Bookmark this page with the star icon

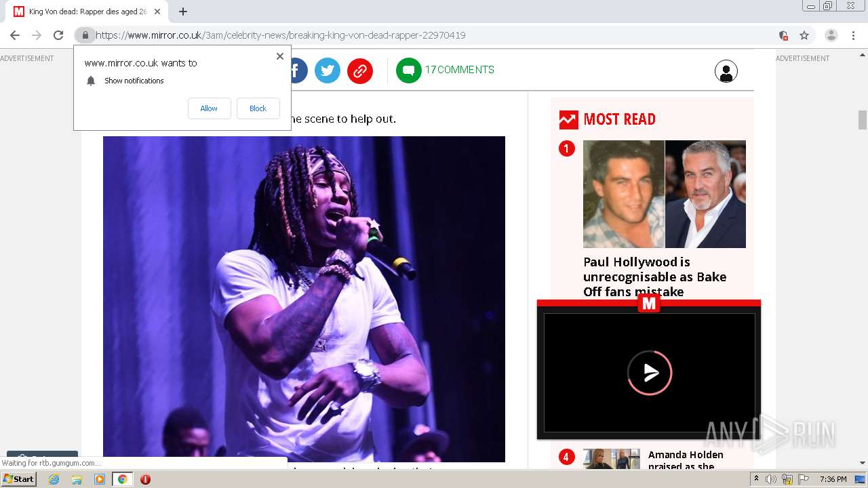coord(804,35)
